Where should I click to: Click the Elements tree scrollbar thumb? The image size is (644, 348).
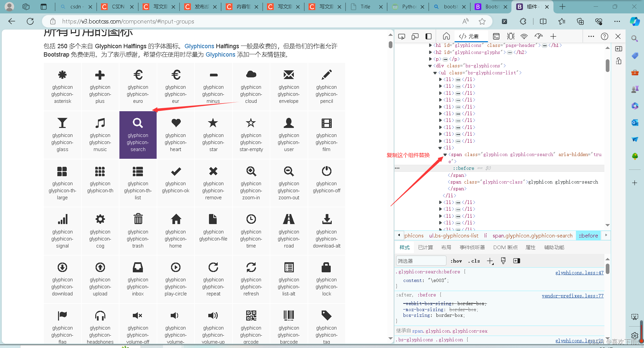point(607,65)
